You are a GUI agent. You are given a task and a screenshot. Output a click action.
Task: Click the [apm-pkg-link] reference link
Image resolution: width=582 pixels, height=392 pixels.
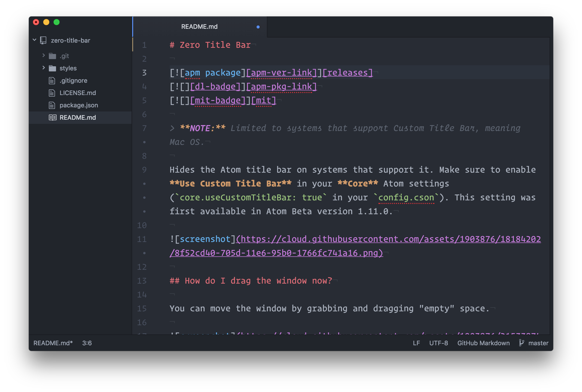[281, 87]
